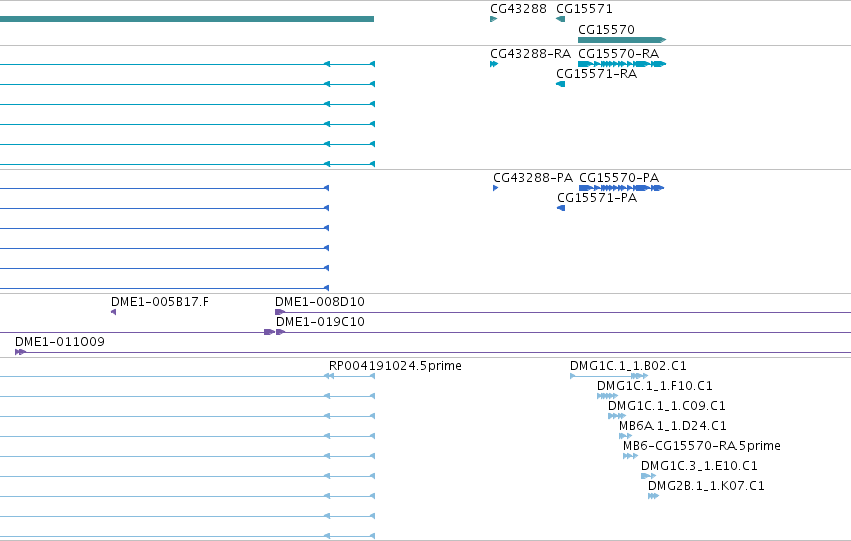The image size is (851, 541).
Task: Click the CG15570 gene bar
Action: point(622,40)
